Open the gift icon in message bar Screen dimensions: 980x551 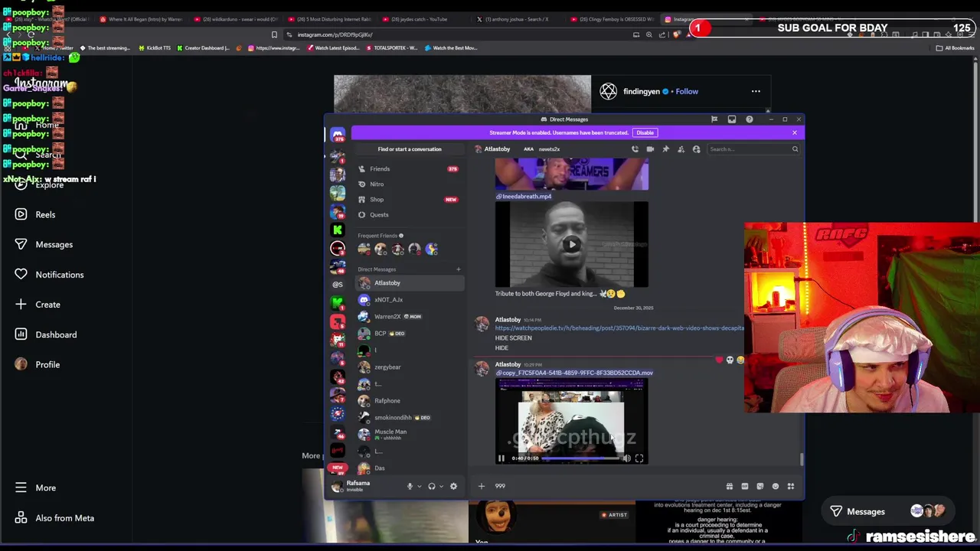pos(729,486)
